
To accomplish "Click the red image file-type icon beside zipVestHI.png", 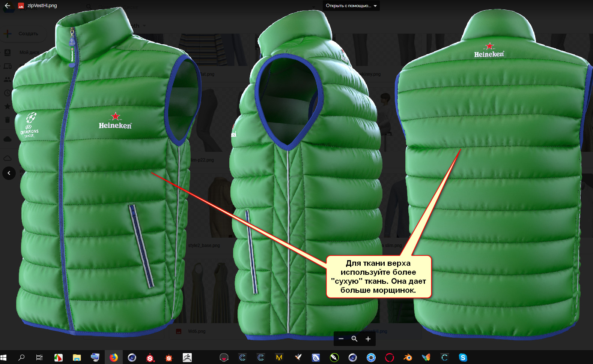I will pos(21,6).
